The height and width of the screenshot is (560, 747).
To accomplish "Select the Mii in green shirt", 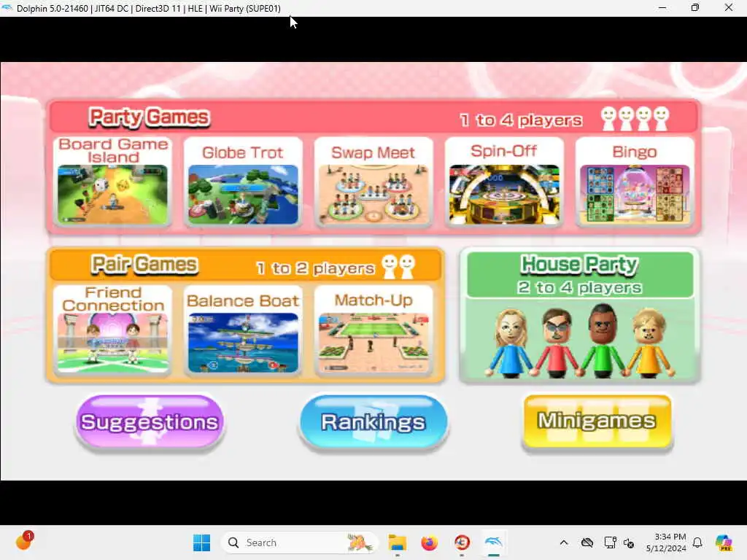I will click(x=603, y=341).
